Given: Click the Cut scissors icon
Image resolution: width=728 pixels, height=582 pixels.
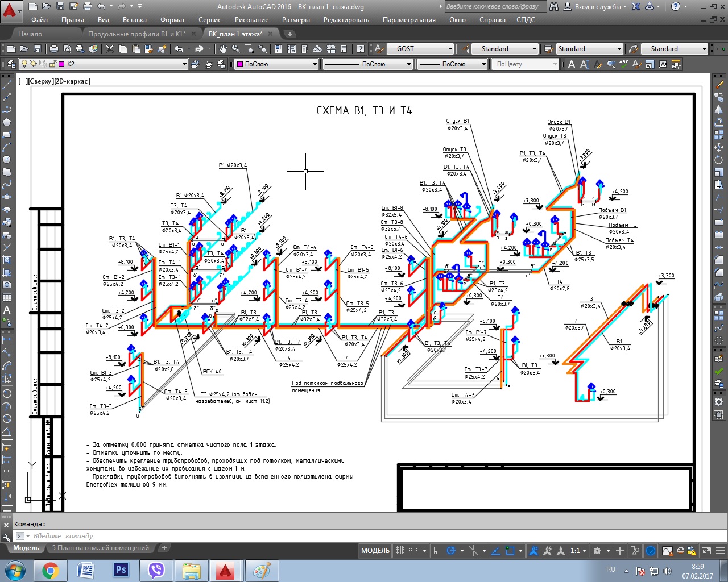Looking at the screenshot, I should 110,49.
